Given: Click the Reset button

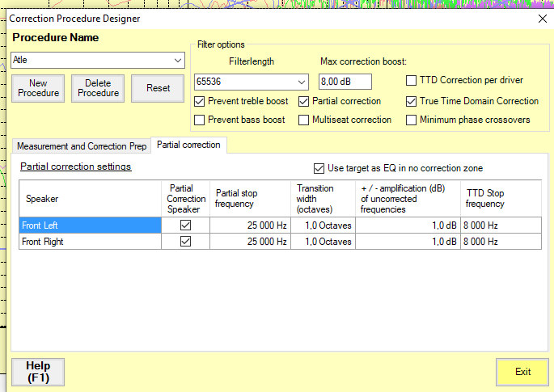Looking at the screenshot, I should pos(159,88).
